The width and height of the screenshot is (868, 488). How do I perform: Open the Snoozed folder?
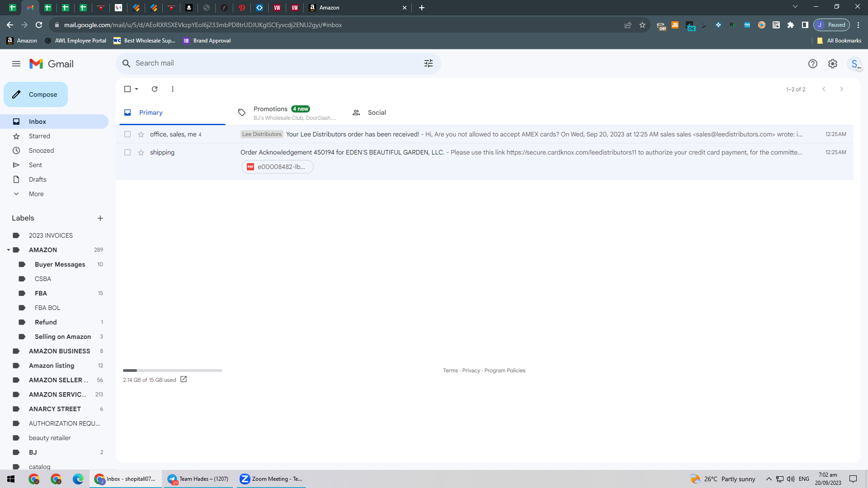54,150
